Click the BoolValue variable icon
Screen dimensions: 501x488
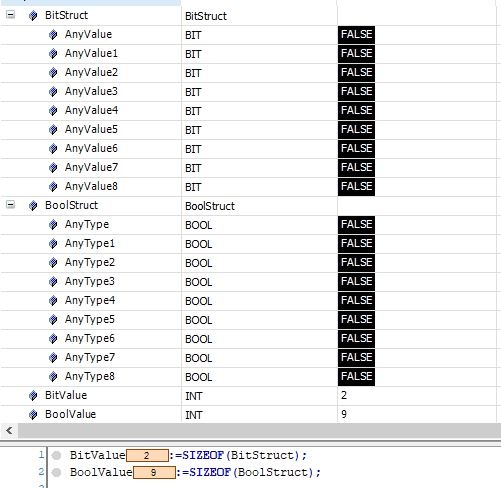(x=33, y=414)
